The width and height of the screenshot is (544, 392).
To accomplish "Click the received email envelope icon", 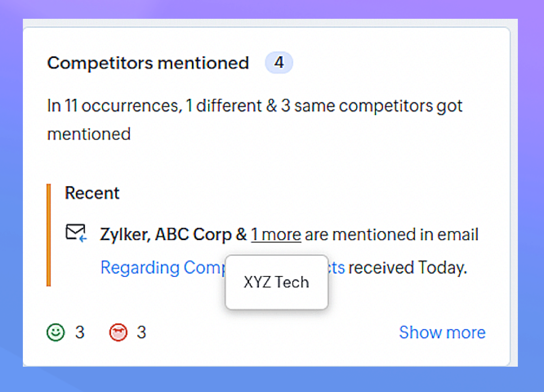I will click(76, 233).
